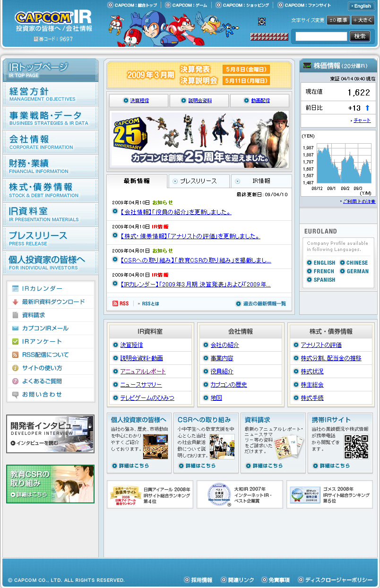The width and height of the screenshot is (380, 588).
Task: Open 「役員の紹介」を更新しました news link
Action: click(x=175, y=212)
